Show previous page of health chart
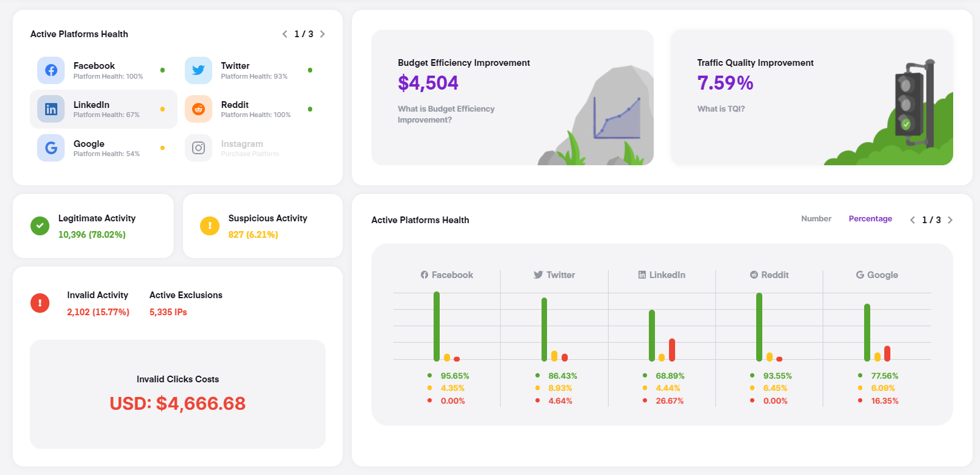This screenshot has height=475, width=980. point(912,220)
